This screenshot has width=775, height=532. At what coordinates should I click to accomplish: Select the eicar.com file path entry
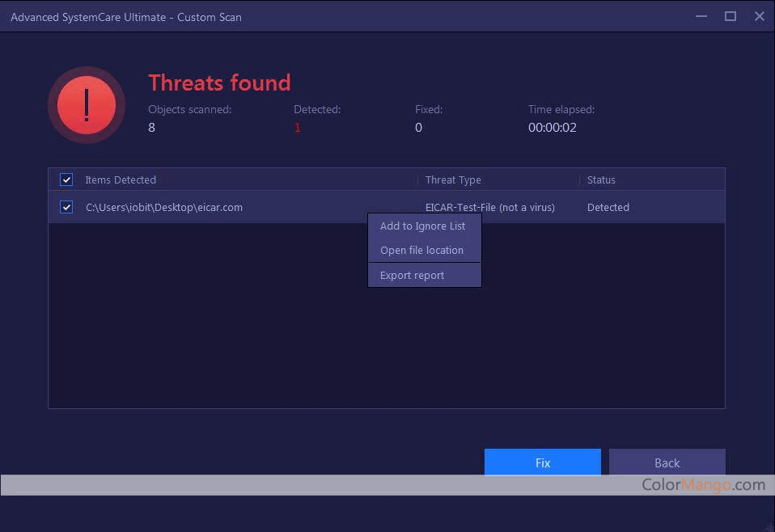tap(164, 207)
